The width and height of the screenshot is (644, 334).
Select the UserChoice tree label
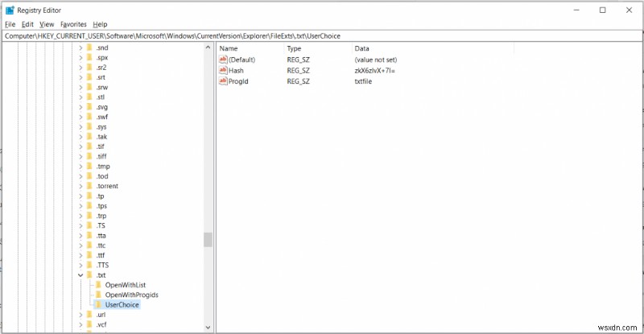(122, 304)
